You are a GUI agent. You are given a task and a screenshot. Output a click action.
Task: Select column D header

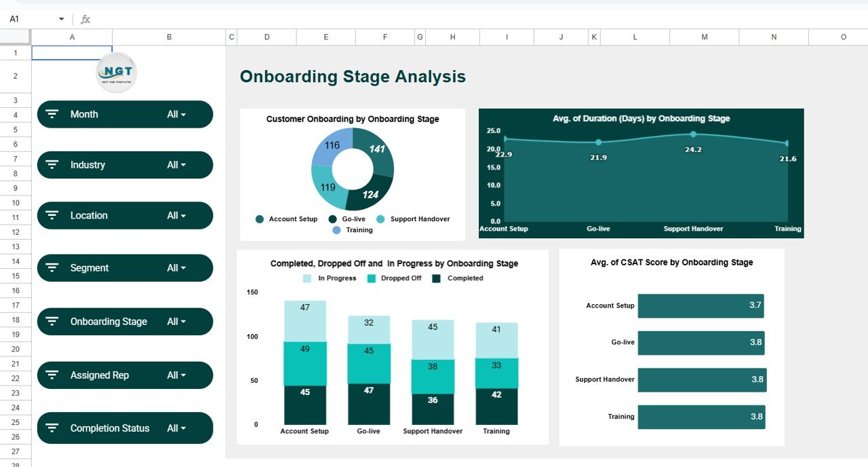pyautogui.click(x=267, y=37)
